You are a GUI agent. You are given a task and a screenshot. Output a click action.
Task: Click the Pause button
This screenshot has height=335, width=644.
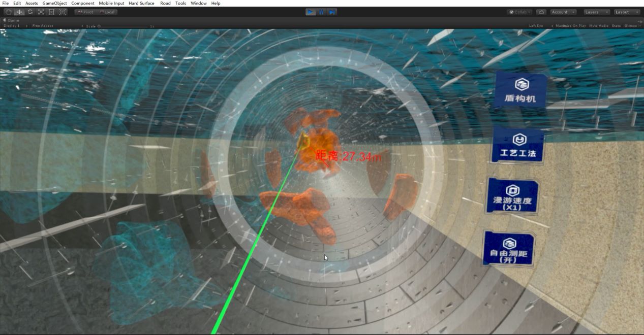[x=321, y=12]
